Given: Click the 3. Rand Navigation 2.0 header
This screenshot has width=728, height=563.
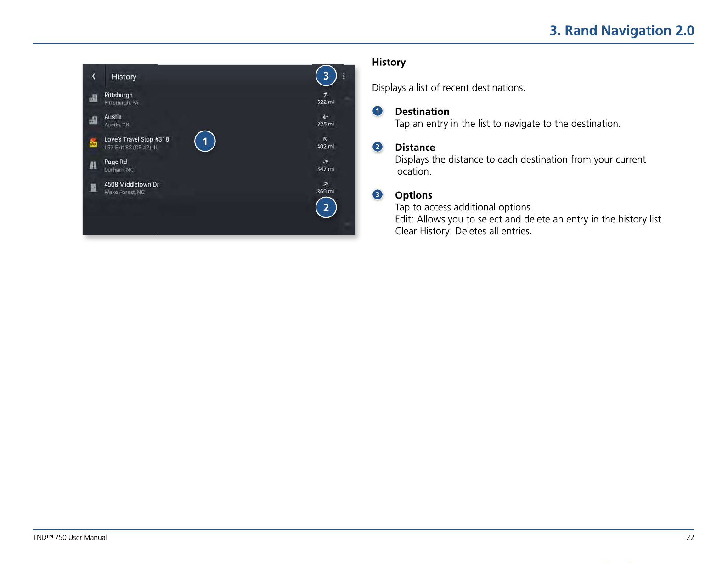Looking at the screenshot, I should tap(622, 30).
